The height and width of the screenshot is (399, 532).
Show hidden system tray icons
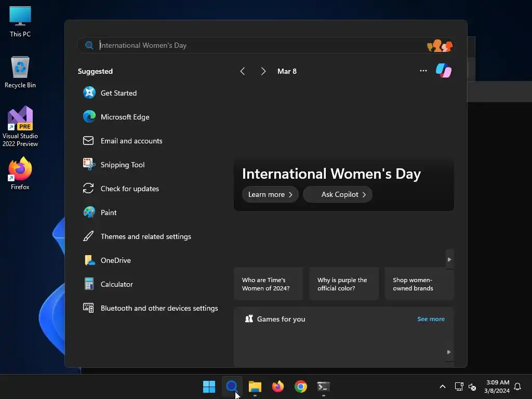(x=443, y=387)
